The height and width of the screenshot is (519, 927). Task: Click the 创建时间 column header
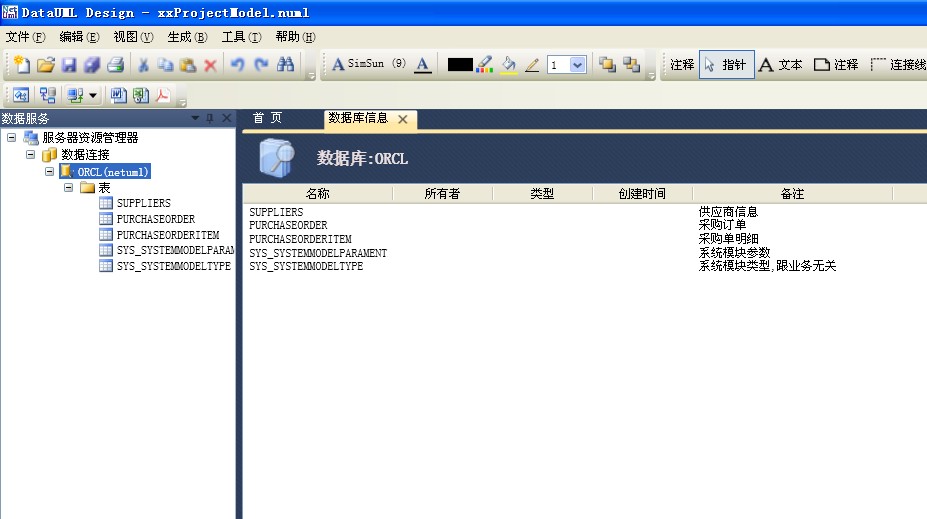coord(642,193)
